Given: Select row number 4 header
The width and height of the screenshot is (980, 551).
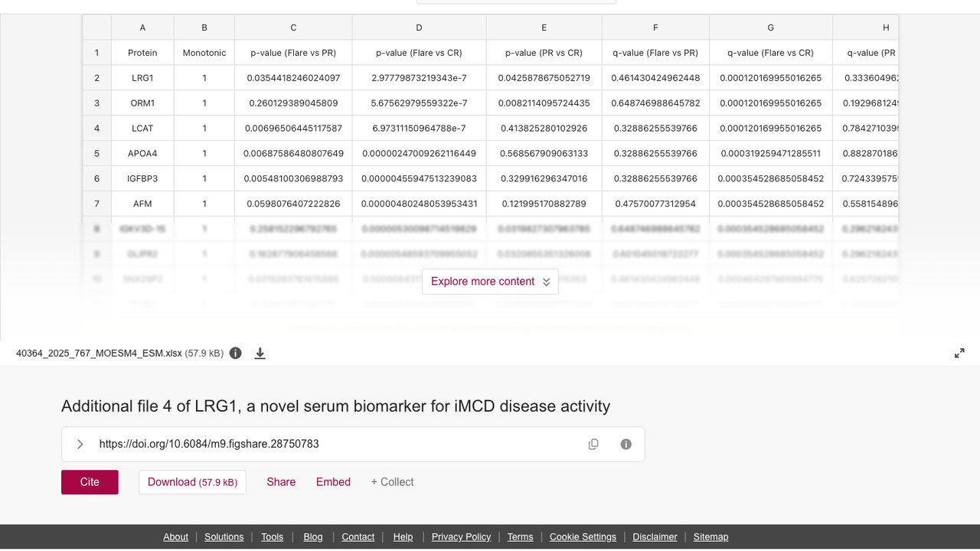Looking at the screenshot, I should point(97,129).
